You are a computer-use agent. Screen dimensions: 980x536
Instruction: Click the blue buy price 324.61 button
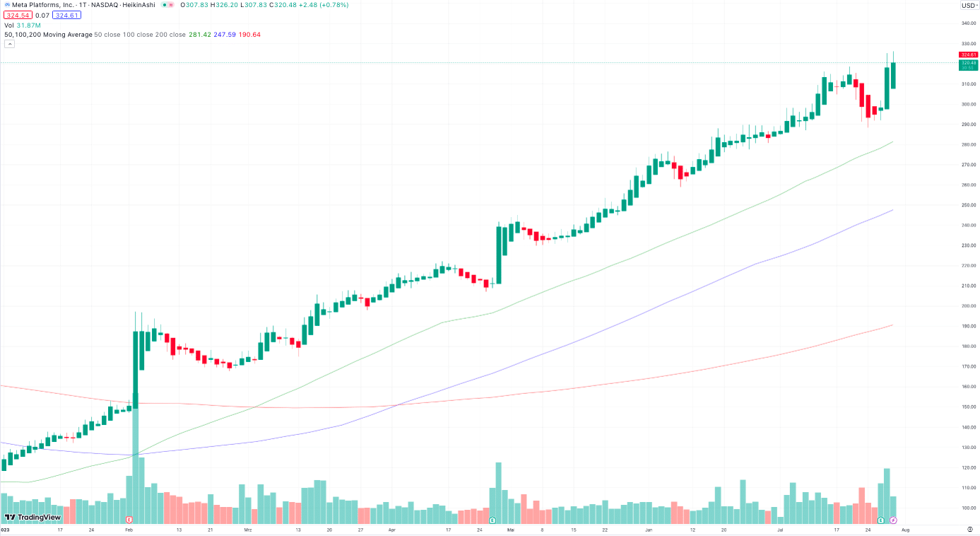[67, 15]
